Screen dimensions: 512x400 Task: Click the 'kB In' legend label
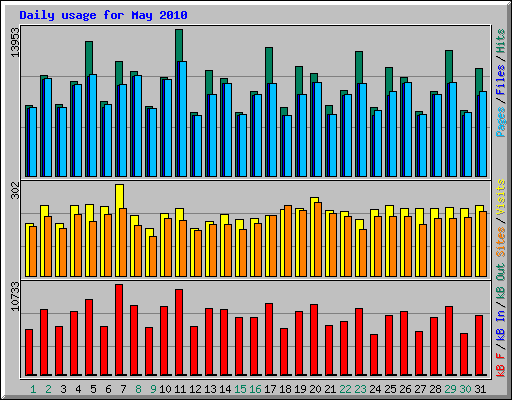tap(500, 325)
